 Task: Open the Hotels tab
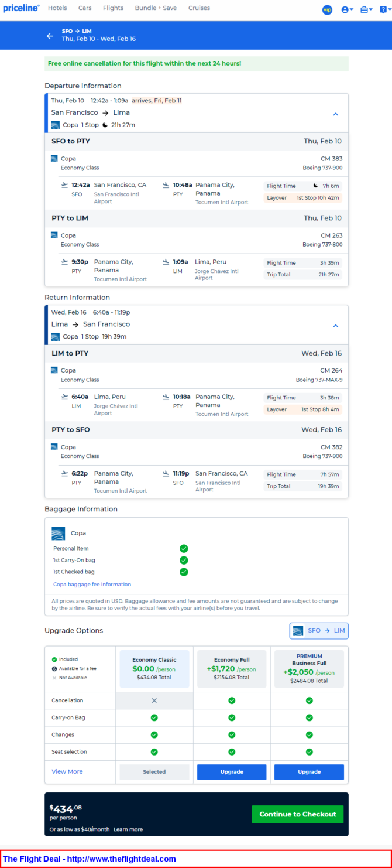click(x=57, y=8)
